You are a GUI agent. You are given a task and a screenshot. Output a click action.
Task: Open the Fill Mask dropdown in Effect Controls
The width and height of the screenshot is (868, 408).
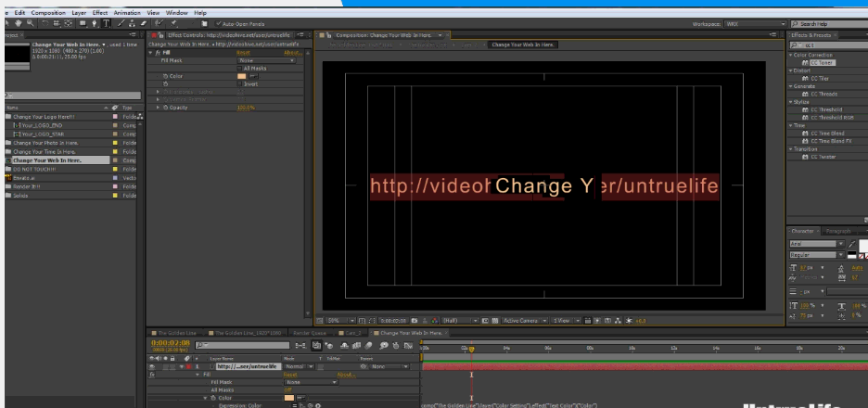267,60
